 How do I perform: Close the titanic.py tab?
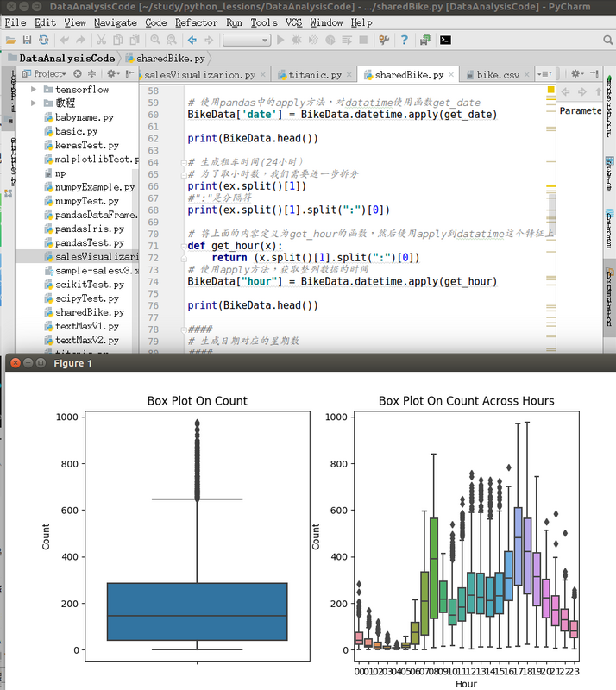click(349, 75)
